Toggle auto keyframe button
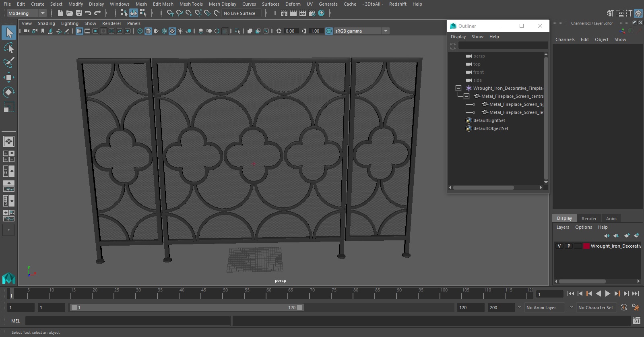This screenshot has width=644, height=337. [623, 308]
